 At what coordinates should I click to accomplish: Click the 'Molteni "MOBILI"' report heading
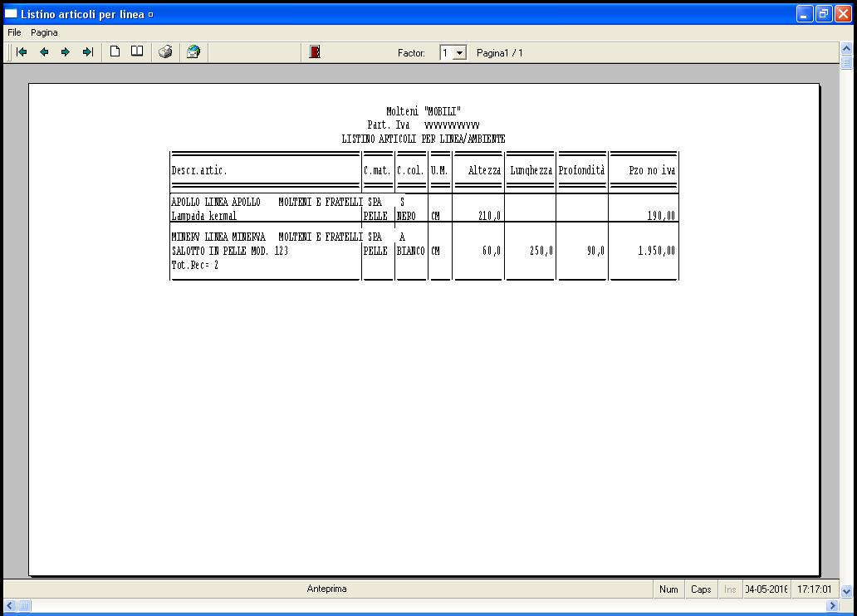point(424,111)
